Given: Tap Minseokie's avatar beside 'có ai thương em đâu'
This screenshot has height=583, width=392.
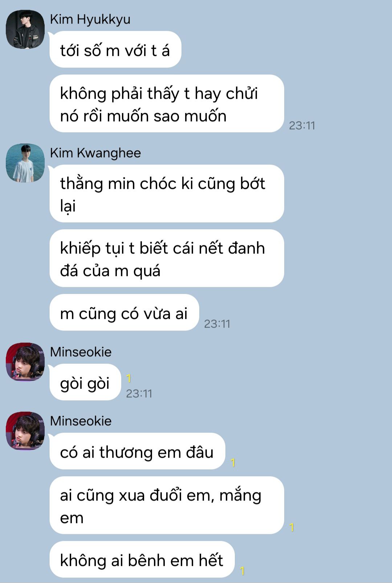Looking at the screenshot, I should click(x=25, y=431).
